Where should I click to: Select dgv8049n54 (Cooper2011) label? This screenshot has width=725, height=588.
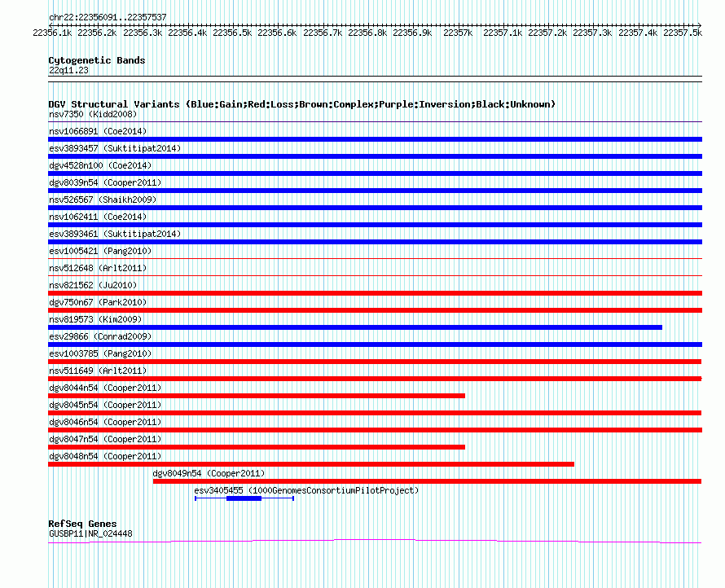coord(209,473)
